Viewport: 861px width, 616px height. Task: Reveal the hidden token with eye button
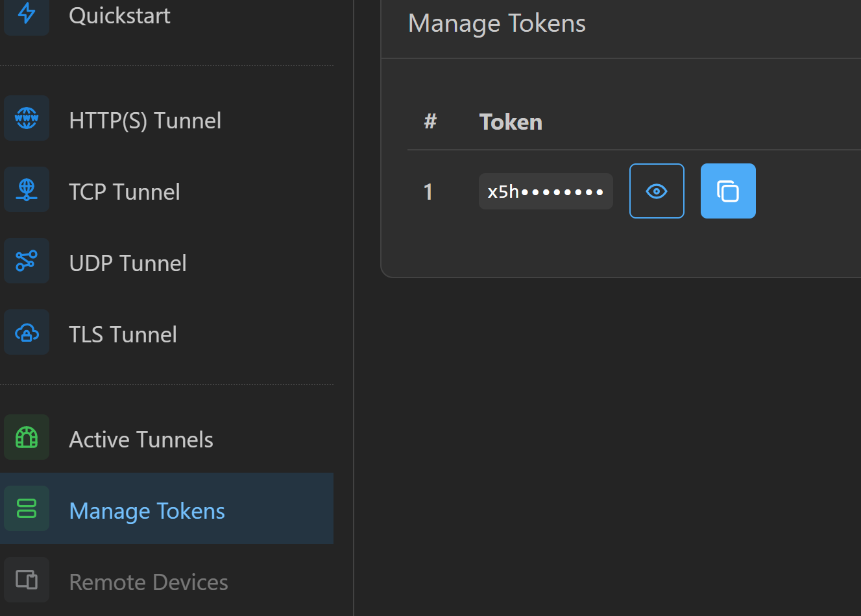(x=657, y=191)
